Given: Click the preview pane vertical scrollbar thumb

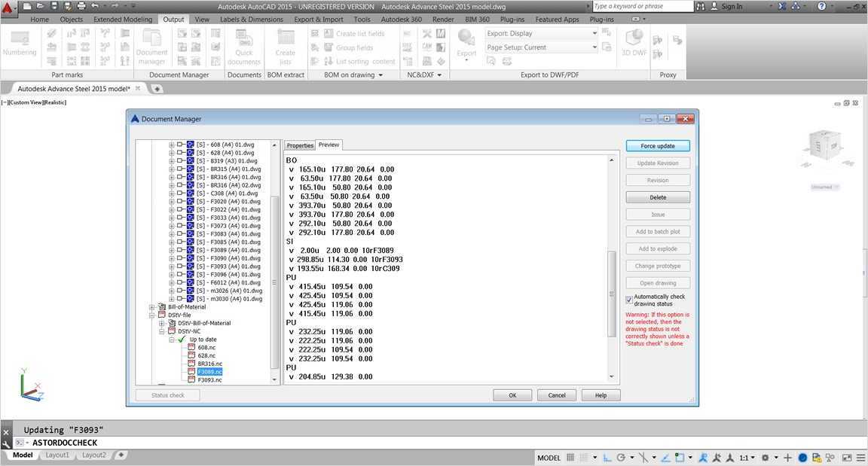Looking at the screenshot, I should click(x=612, y=294).
